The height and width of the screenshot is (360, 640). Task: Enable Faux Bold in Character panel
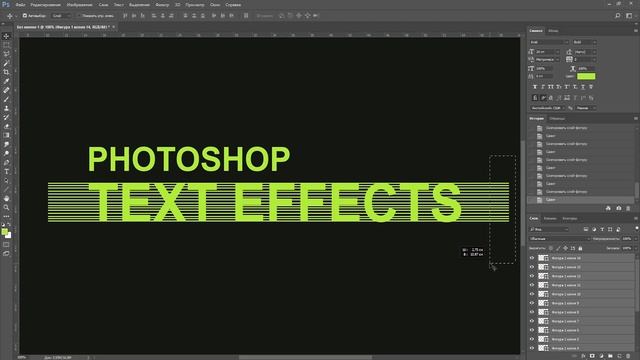point(535,87)
